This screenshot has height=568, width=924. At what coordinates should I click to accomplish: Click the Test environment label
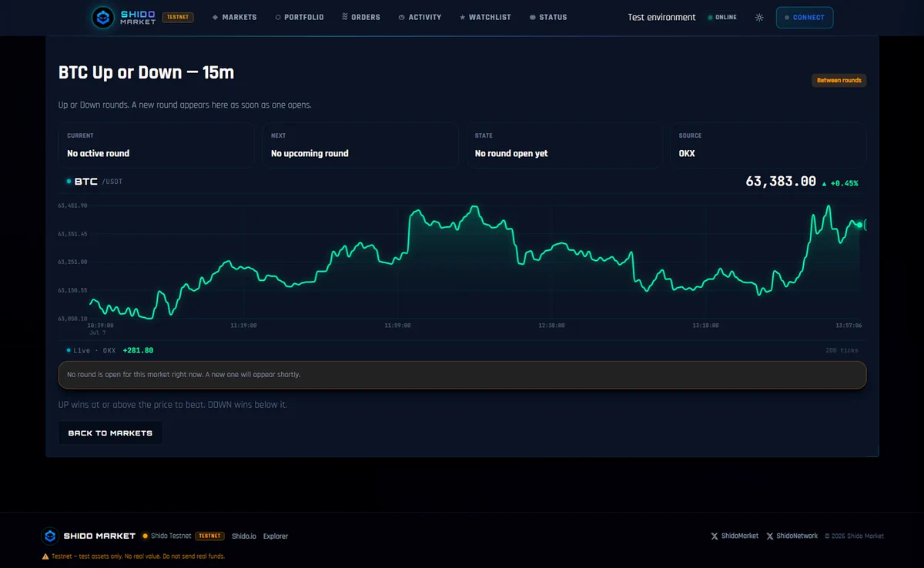pyautogui.click(x=661, y=17)
